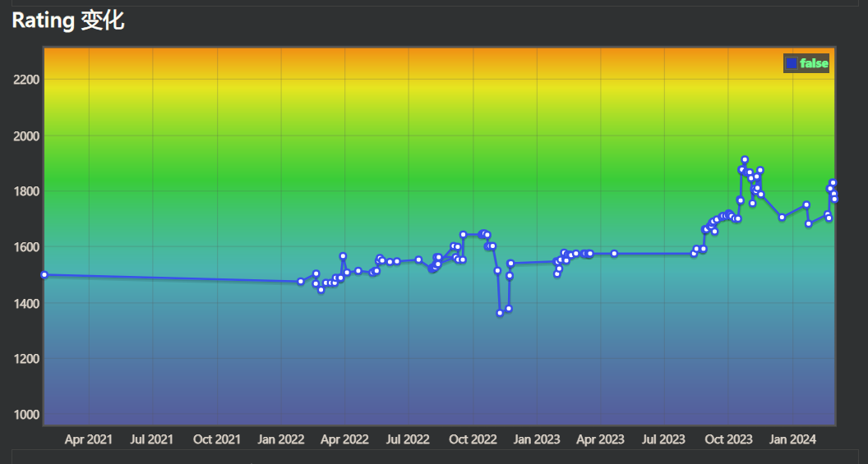The height and width of the screenshot is (464, 868).
Task: Click the blue legend color box
Action: click(x=792, y=63)
